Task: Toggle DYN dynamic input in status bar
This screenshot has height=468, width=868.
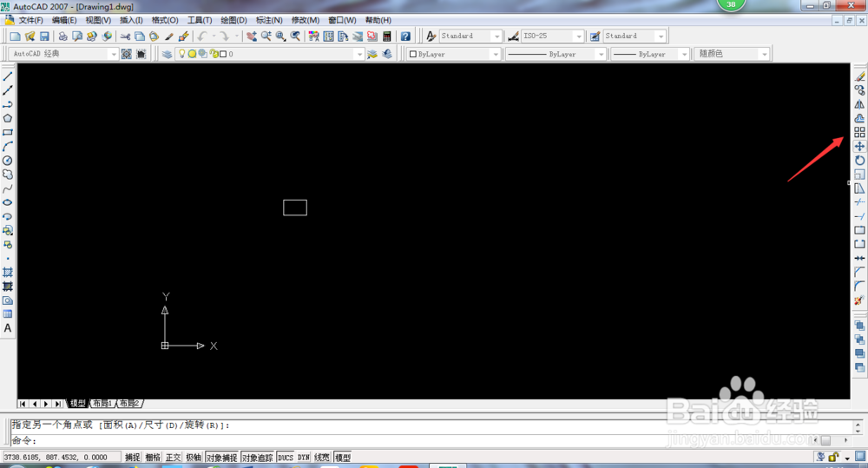Action: pos(303,458)
